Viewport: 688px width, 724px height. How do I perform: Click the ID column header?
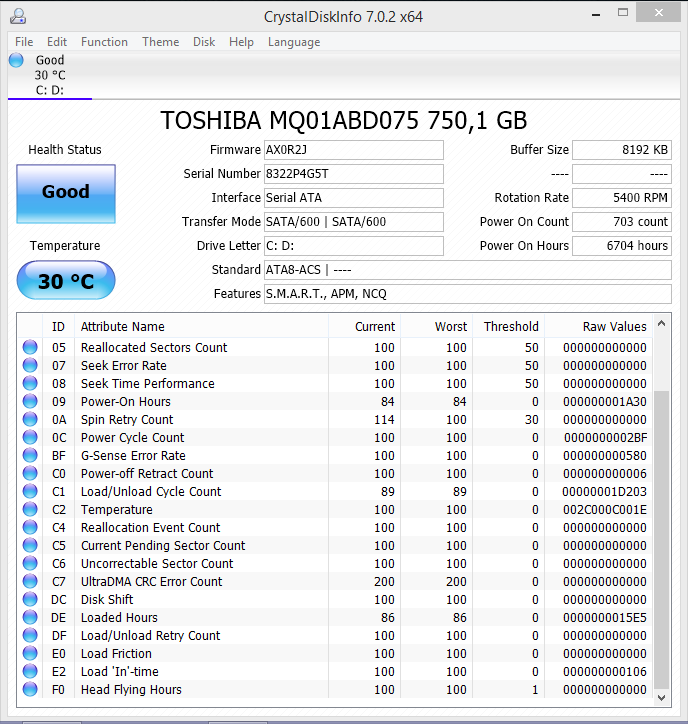tap(58, 326)
